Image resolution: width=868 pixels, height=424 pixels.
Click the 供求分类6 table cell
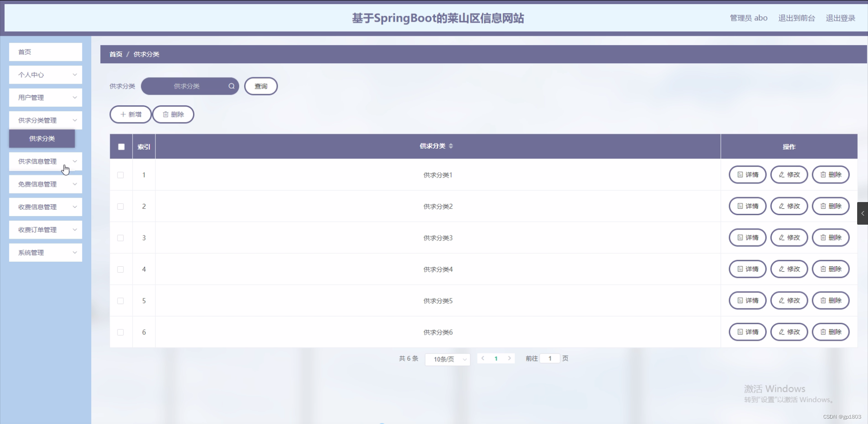pyautogui.click(x=438, y=332)
